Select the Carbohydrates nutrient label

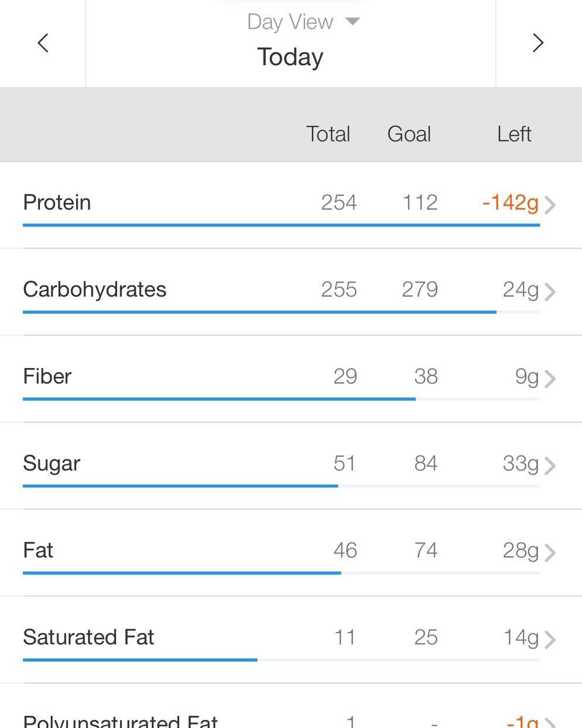tap(94, 289)
